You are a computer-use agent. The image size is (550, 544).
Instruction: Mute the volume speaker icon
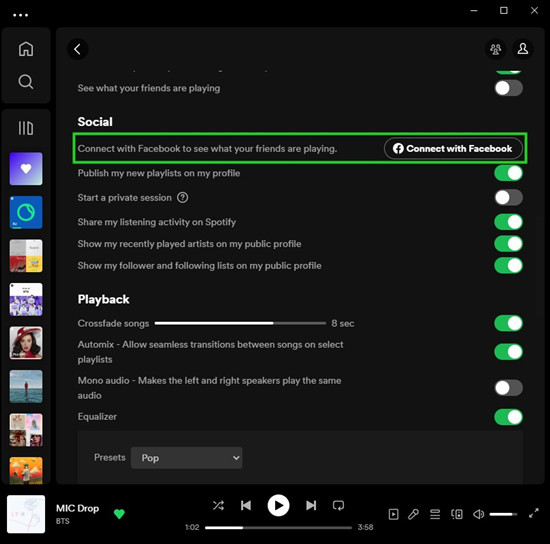(x=478, y=514)
